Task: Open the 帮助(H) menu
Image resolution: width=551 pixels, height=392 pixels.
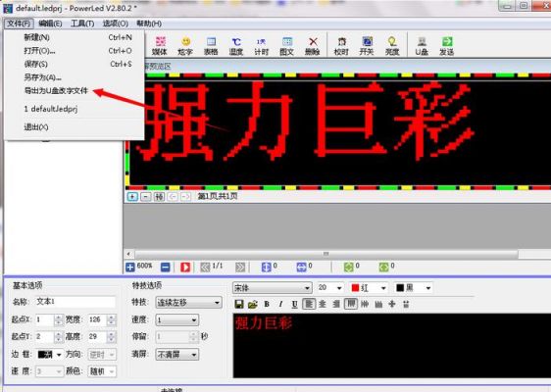Action: pos(149,24)
